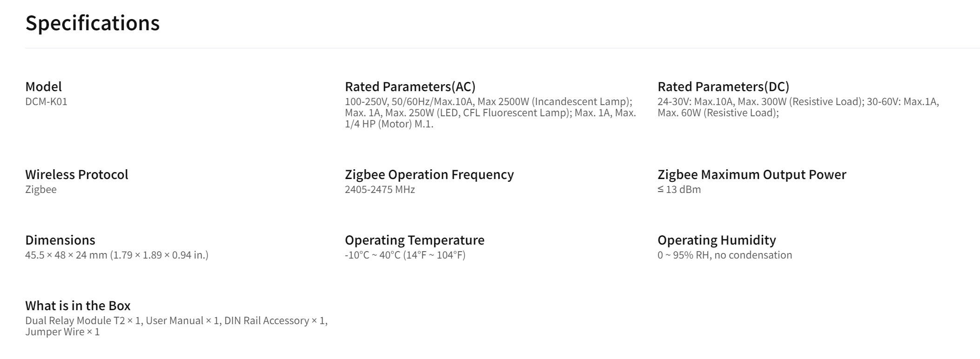Click the Rated Parameters(AC) heading
This screenshot has height=359, width=980.
click(x=410, y=86)
